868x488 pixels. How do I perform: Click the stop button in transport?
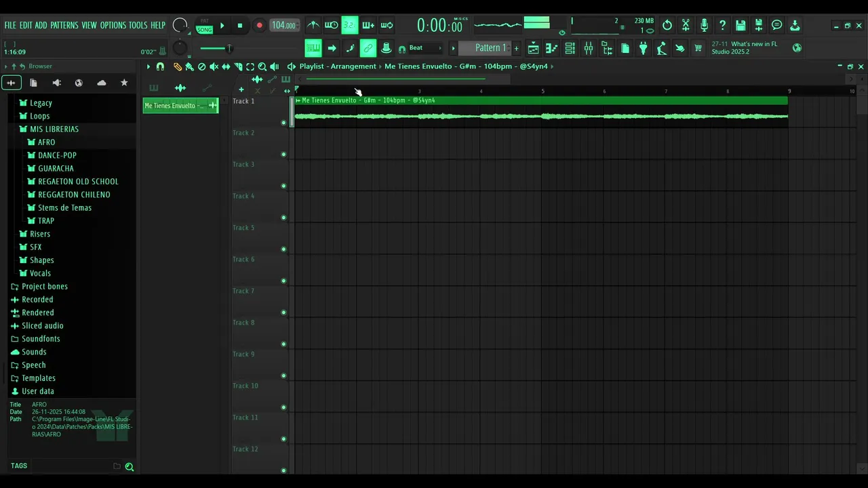[x=239, y=26]
